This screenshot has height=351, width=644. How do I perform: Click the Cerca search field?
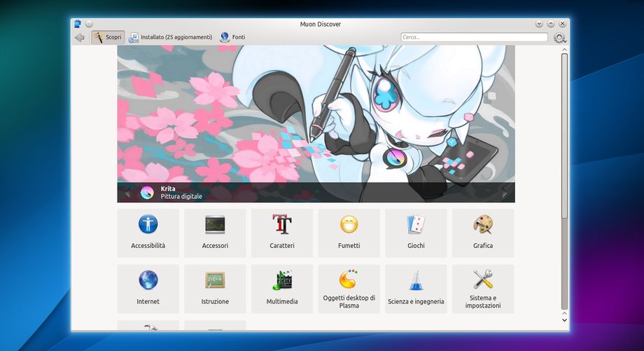point(474,37)
